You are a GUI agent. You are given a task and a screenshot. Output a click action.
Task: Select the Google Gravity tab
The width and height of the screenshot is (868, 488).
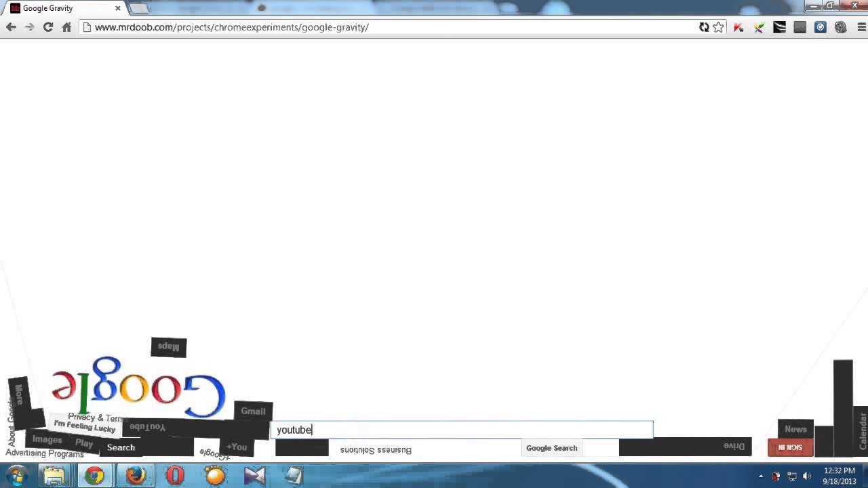[66, 8]
